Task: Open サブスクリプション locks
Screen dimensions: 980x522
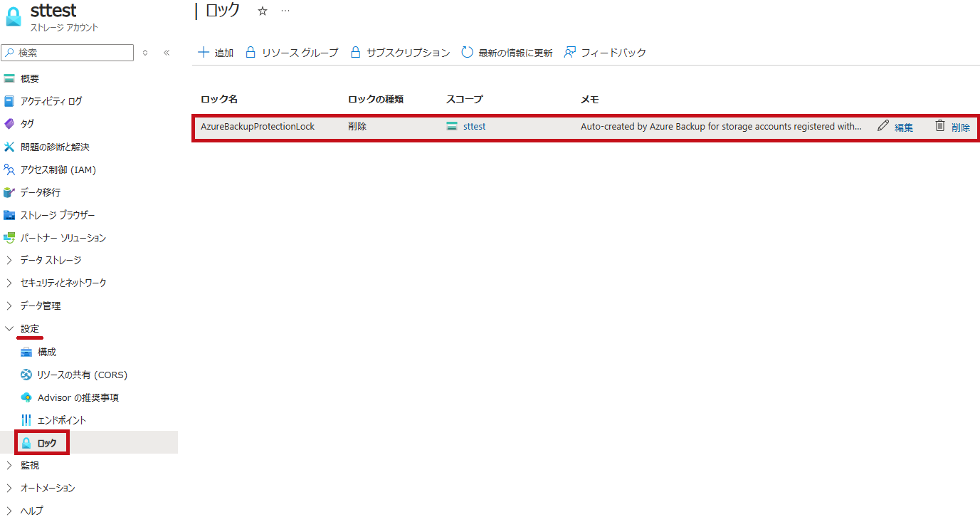Action: (401, 53)
